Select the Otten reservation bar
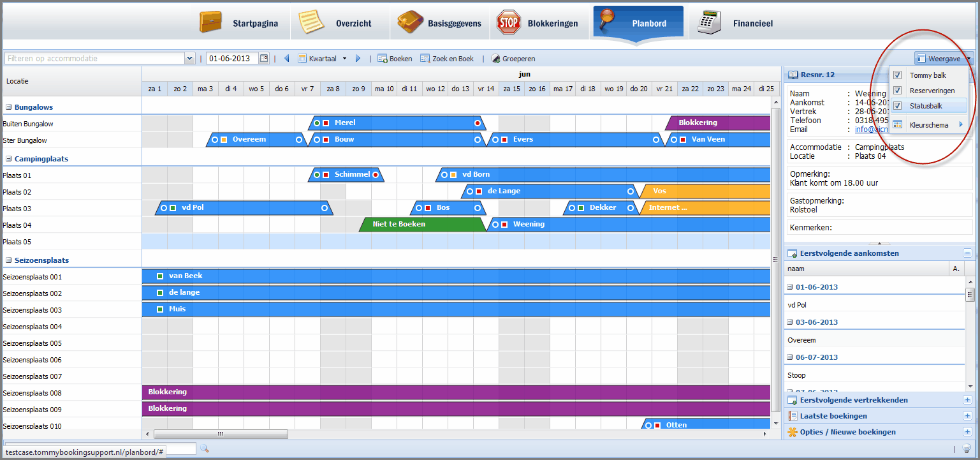This screenshot has height=460, width=980. tap(706, 425)
